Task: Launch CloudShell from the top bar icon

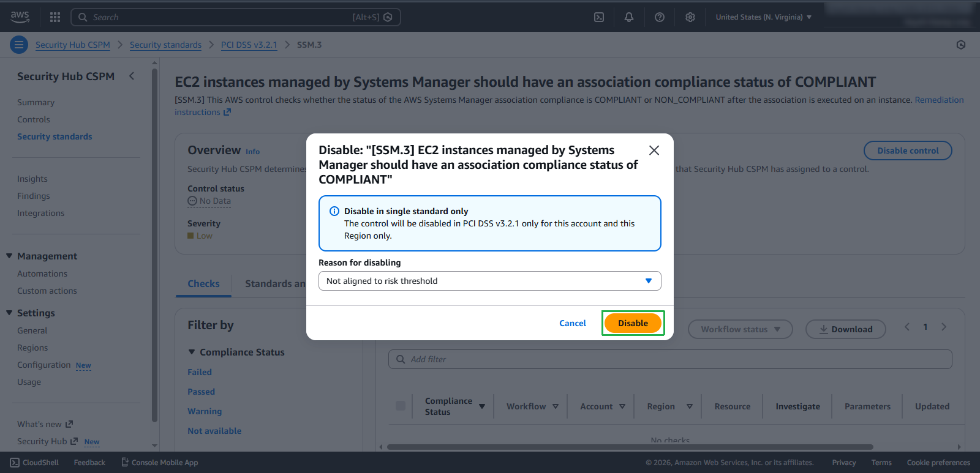Action: point(599,17)
